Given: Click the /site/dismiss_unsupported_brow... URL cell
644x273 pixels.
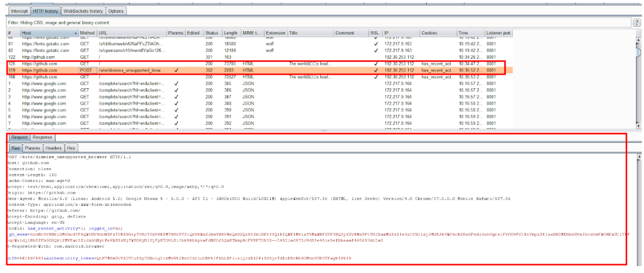Looking at the screenshot, I should [131, 70].
